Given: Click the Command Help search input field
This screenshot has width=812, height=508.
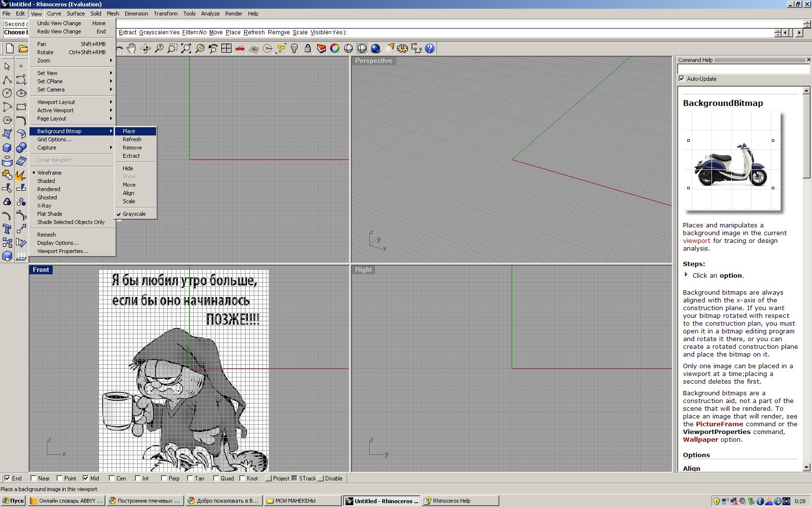Looking at the screenshot, I should 743,69.
